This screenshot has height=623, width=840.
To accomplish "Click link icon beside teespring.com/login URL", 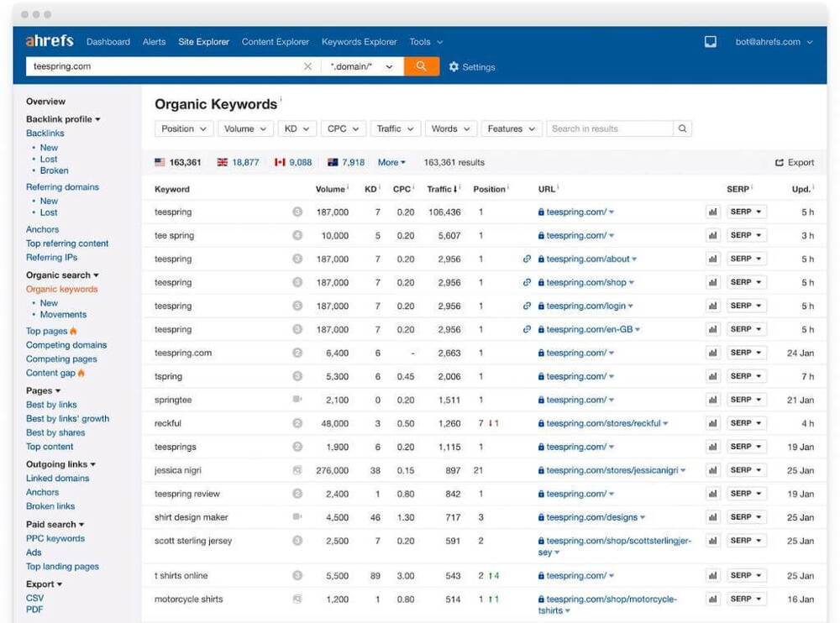I will (x=528, y=306).
